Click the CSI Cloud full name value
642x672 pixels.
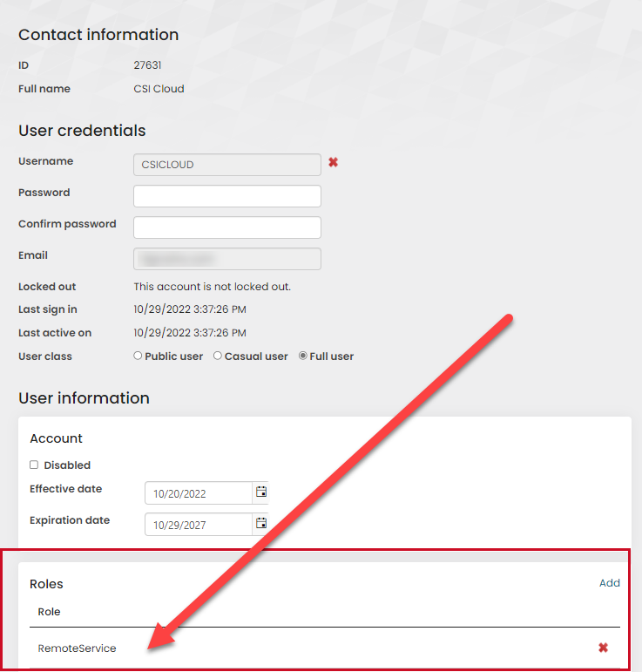point(159,89)
